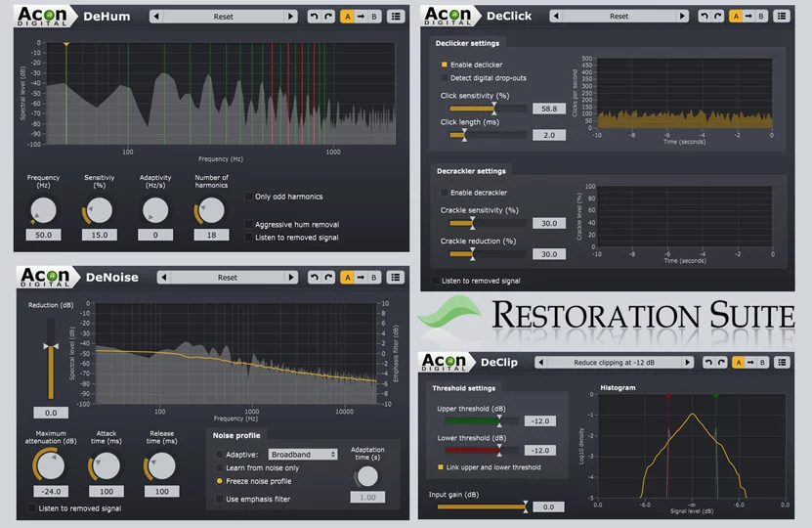Uncheck Link upper and lower threshold
812x528 pixels.
(441, 467)
